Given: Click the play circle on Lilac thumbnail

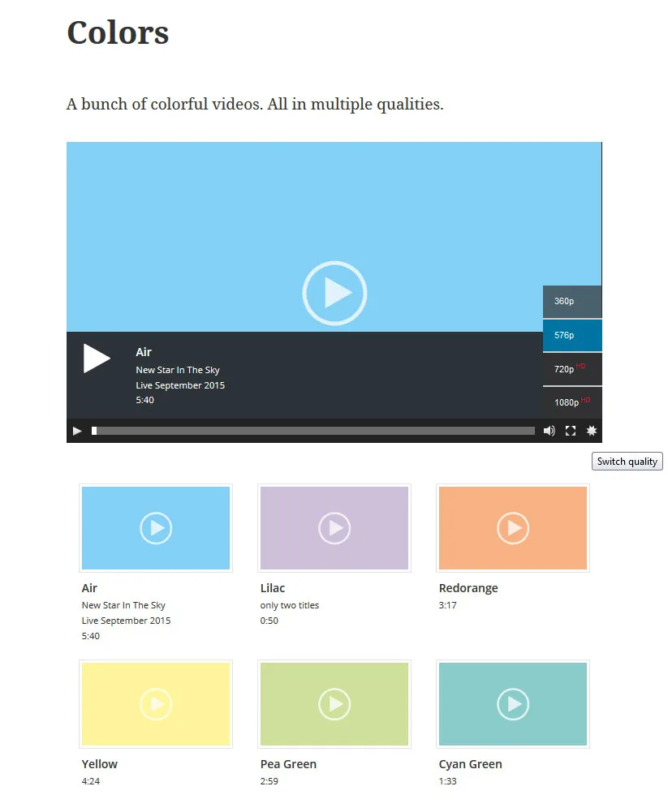Looking at the screenshot, I should [334, 528].
